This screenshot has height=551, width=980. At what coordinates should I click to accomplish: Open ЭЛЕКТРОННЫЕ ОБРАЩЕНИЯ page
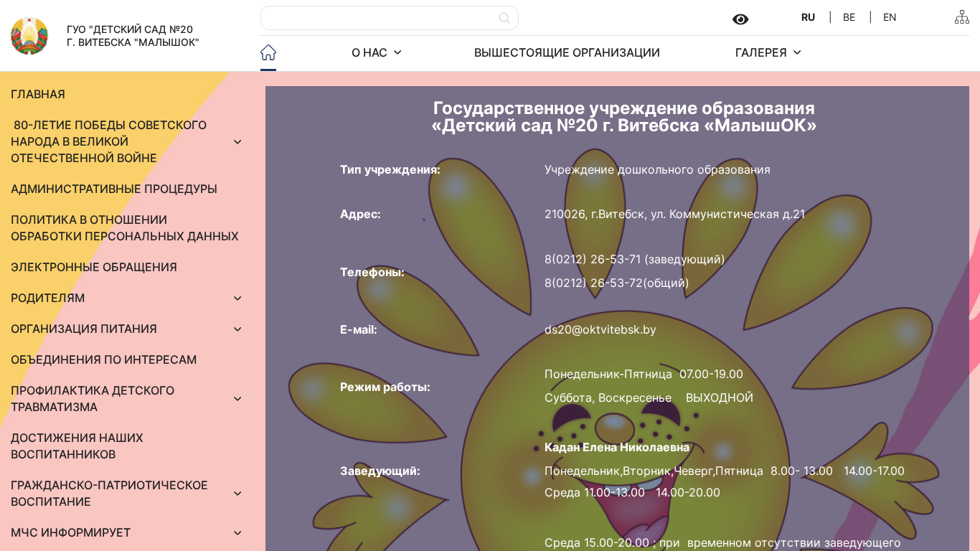click(x=94, y=267)
